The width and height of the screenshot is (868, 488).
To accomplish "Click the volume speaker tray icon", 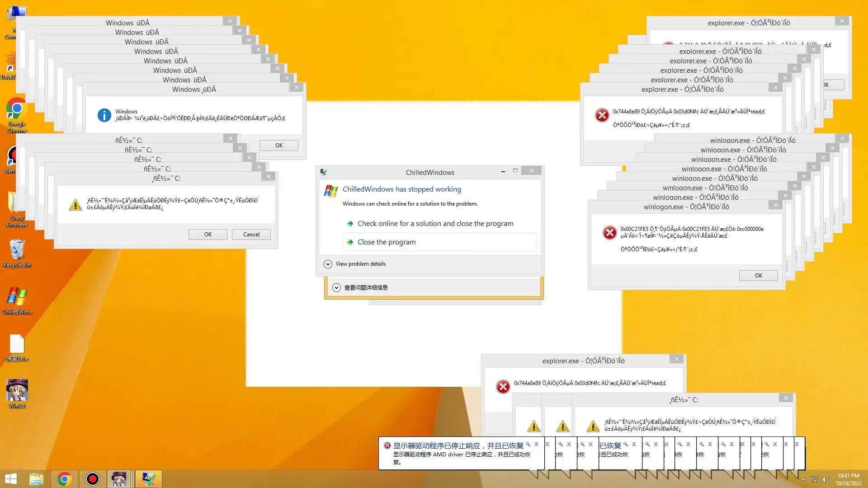I will 825,479.
